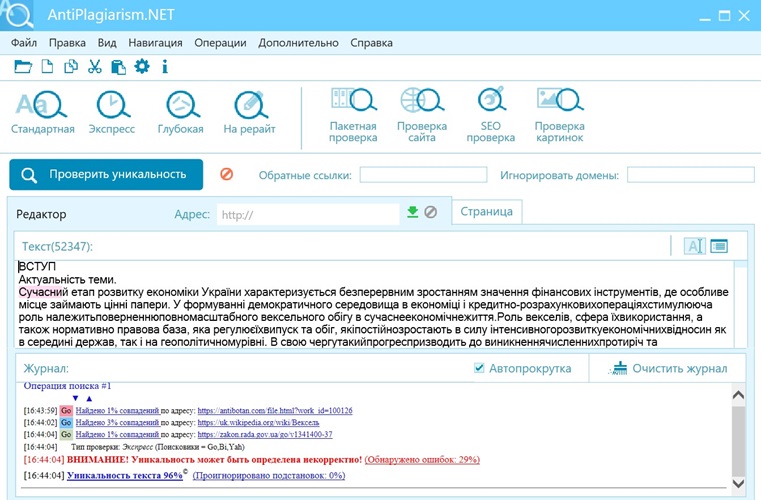The width and height of the screenshot is (761, 500).
Task: Copy text using the copy icon
Action: click(71, 67)
